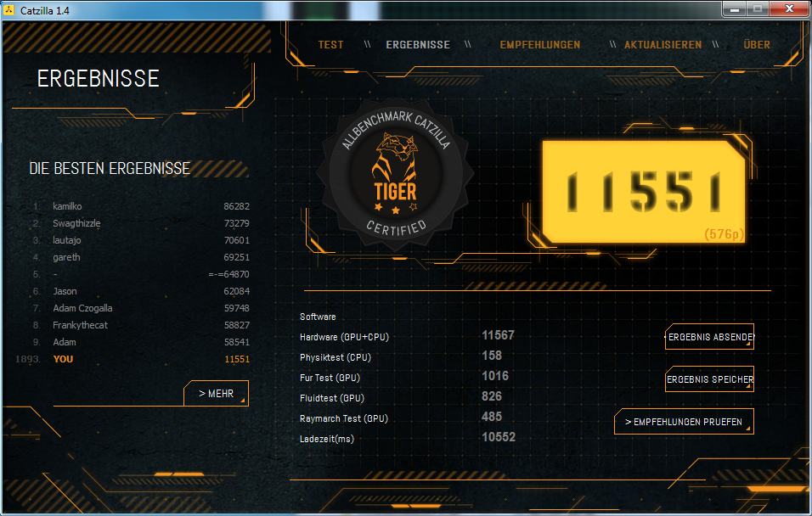Click the Software label
The height and width of the screenshot is (516, 812).
(318, 317)
